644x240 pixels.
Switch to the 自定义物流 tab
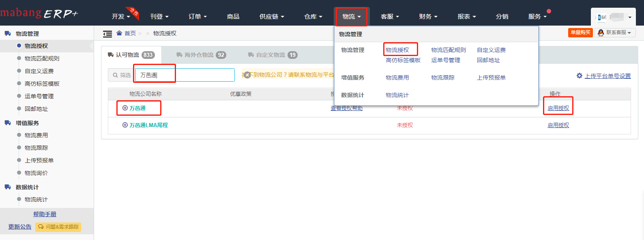272,55
